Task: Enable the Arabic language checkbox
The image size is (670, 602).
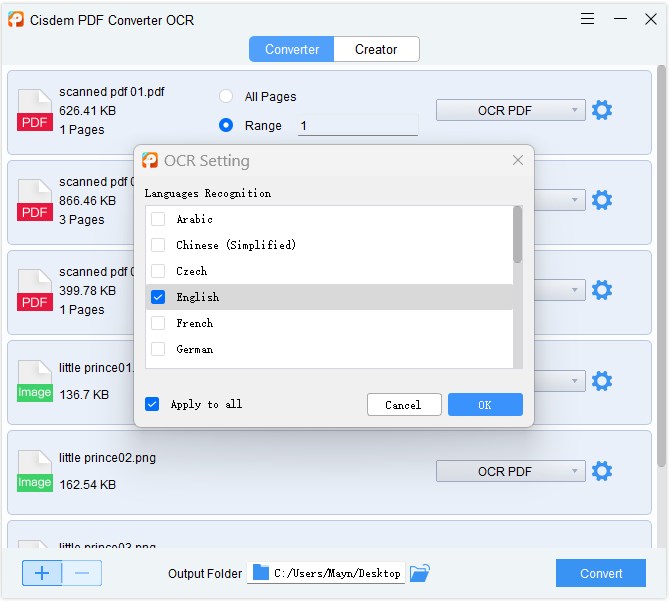Action: [x=158, y=219]
